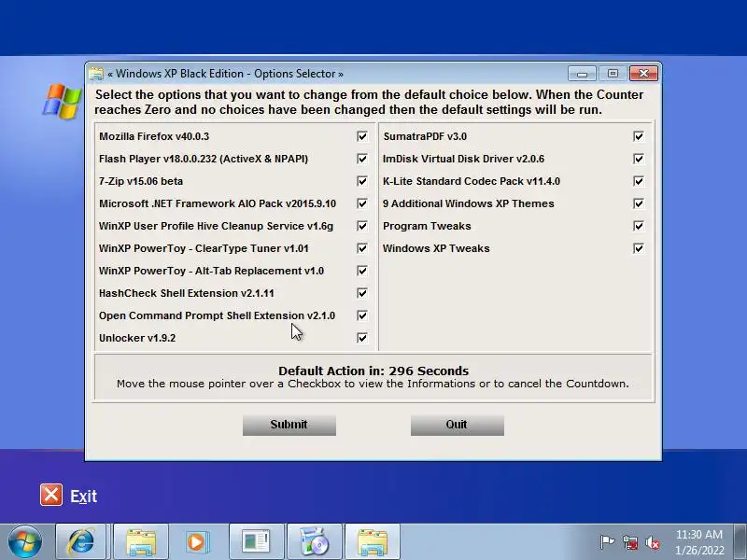Image resolution: width=747 pixels, height=560 pixels.
Task: Untick the Unlocker v1.9.2 checkbox
Action: pos(362,338)
